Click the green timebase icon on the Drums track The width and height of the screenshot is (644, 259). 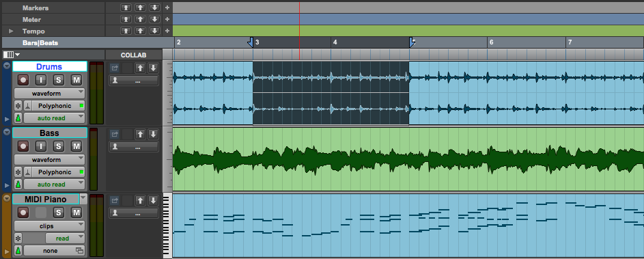(18, 118)
